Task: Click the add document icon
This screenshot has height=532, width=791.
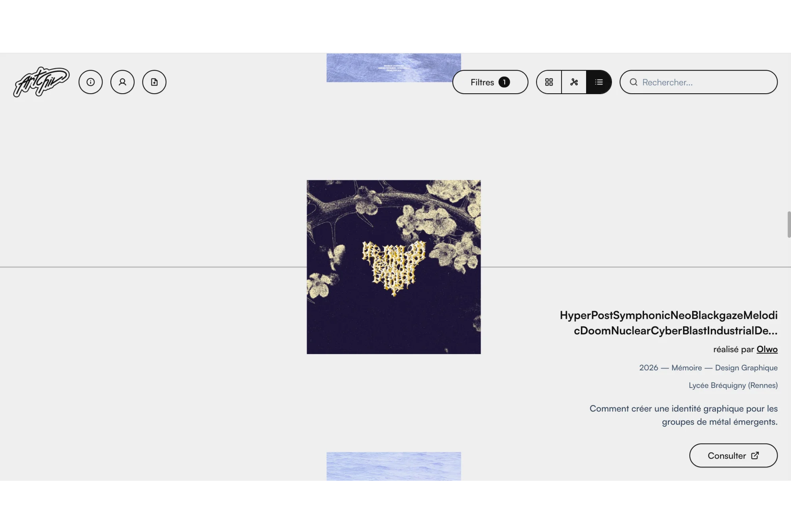Action: pos(154,82)
